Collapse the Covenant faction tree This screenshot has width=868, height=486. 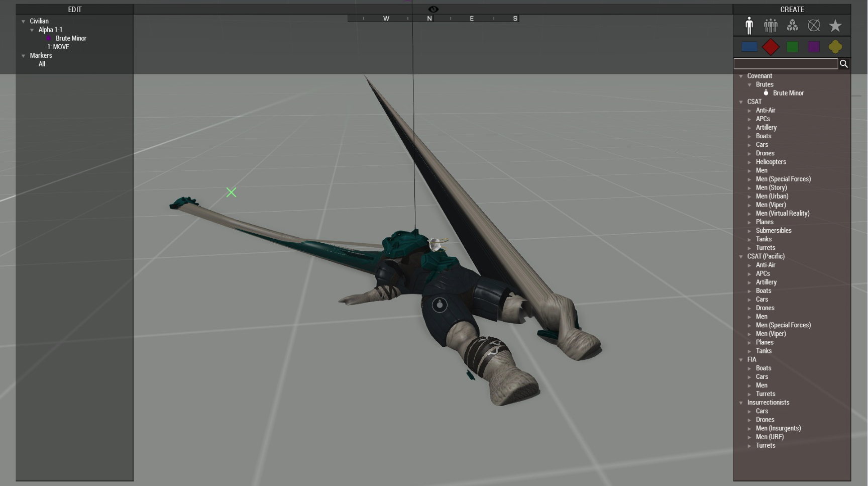(x=741, y=76)
